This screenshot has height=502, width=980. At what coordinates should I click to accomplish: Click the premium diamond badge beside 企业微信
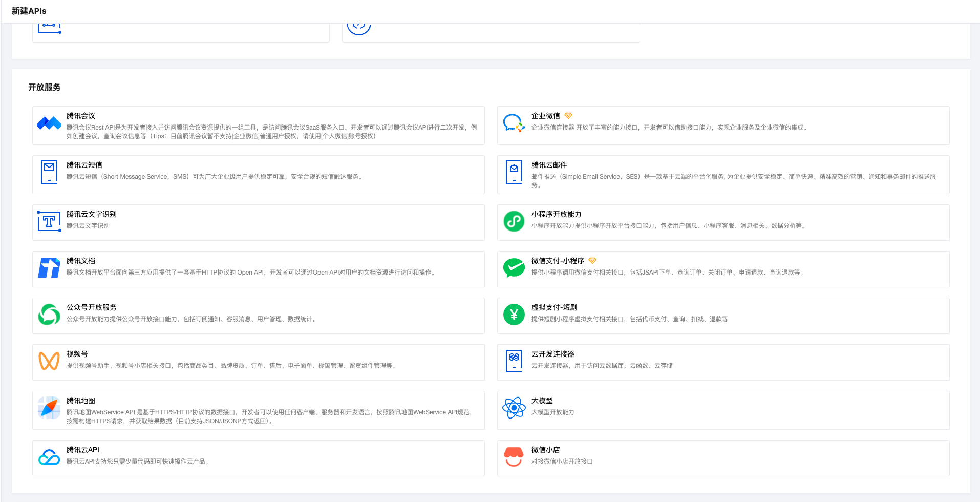pyautogui.click(x=568, y=116)
